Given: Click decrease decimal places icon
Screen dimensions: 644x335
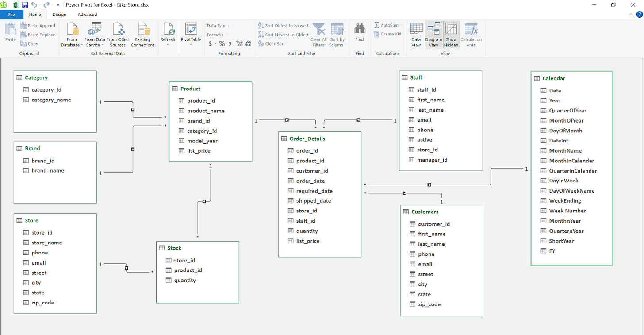Looking at the screenshot, I should point(248,44).
